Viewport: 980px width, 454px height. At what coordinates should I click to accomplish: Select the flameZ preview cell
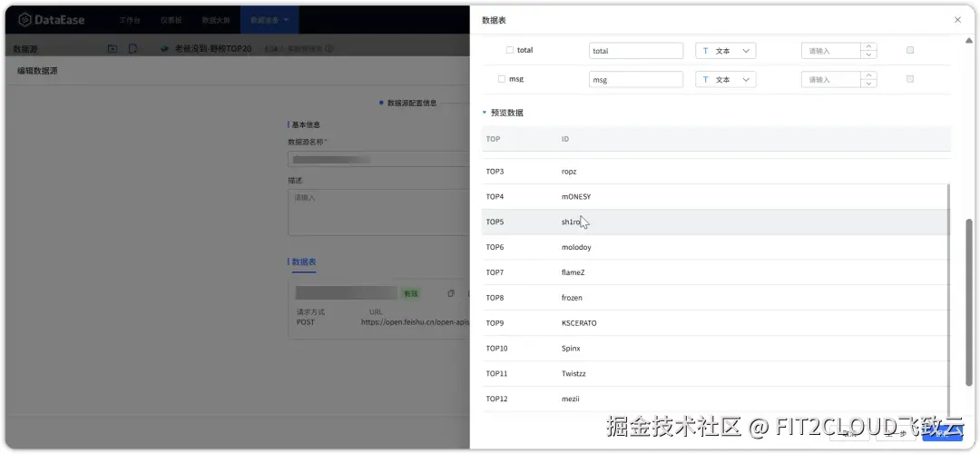coord(573,272)
